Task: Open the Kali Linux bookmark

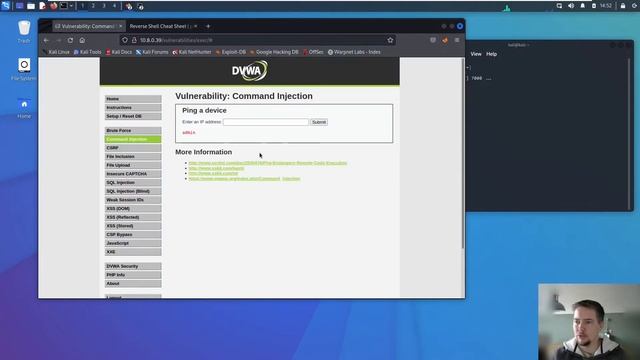Action: (56, 52)
